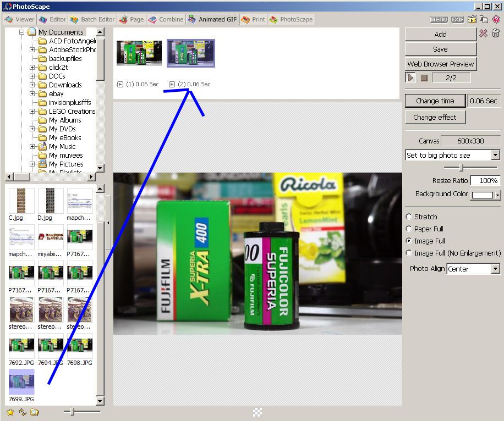504x421 pixels.
Task: Open the EXIF info icon
Action: [457, 19]
